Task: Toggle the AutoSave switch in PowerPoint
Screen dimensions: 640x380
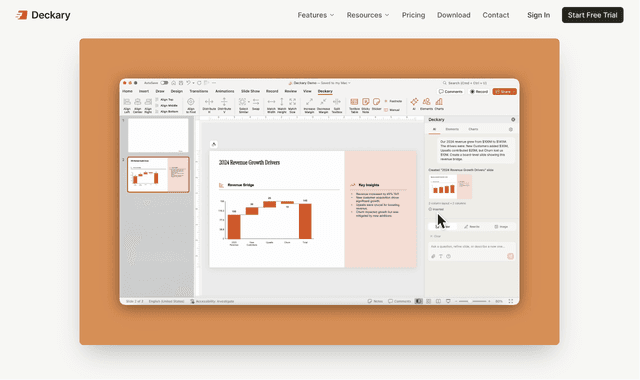Action: (x=164, y=83)
